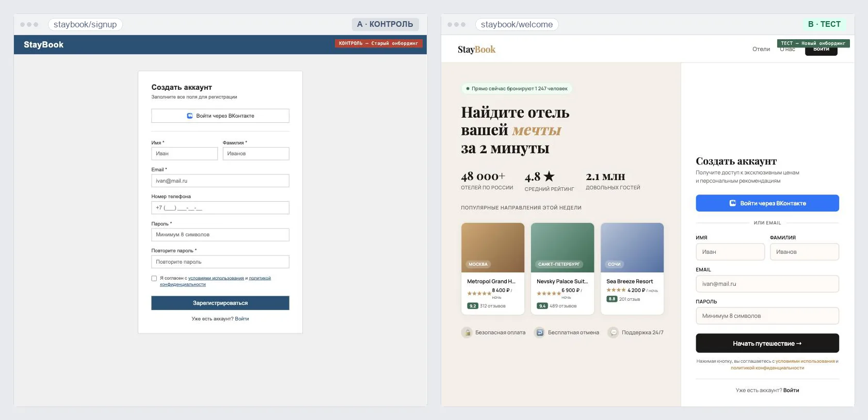Click the Email field in the control form

[x=220, y=181]
